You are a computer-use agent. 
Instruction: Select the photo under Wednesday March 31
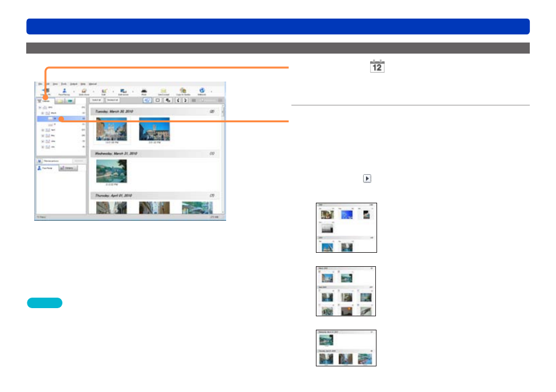[111, 171]
